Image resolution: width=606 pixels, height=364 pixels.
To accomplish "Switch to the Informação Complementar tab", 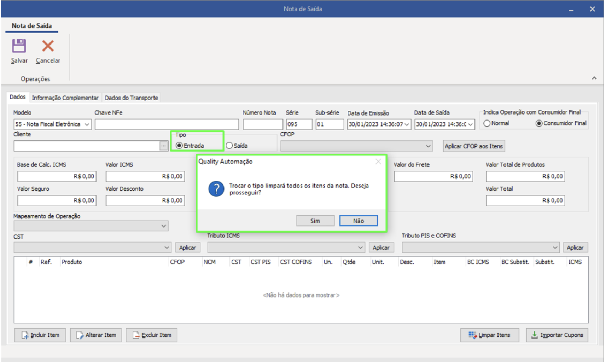I will pos(65,98).
